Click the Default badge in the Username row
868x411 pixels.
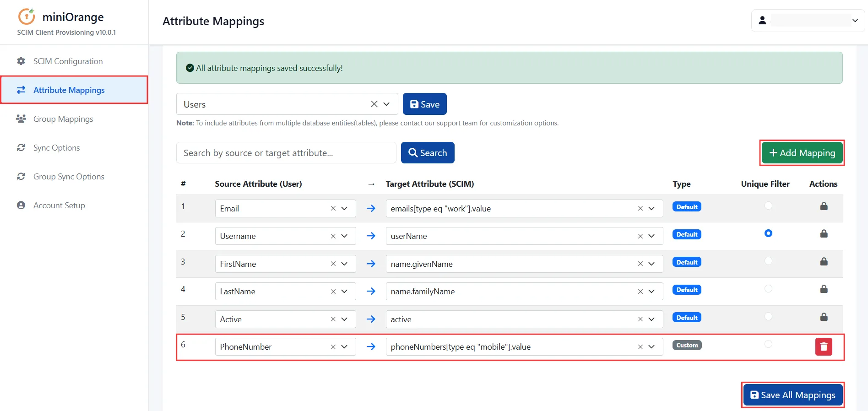tap(687, 234)
